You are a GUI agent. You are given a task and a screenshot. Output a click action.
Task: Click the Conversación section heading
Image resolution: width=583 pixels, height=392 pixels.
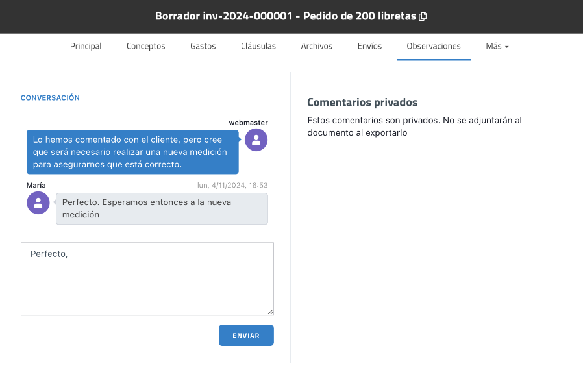pos(50,98)
